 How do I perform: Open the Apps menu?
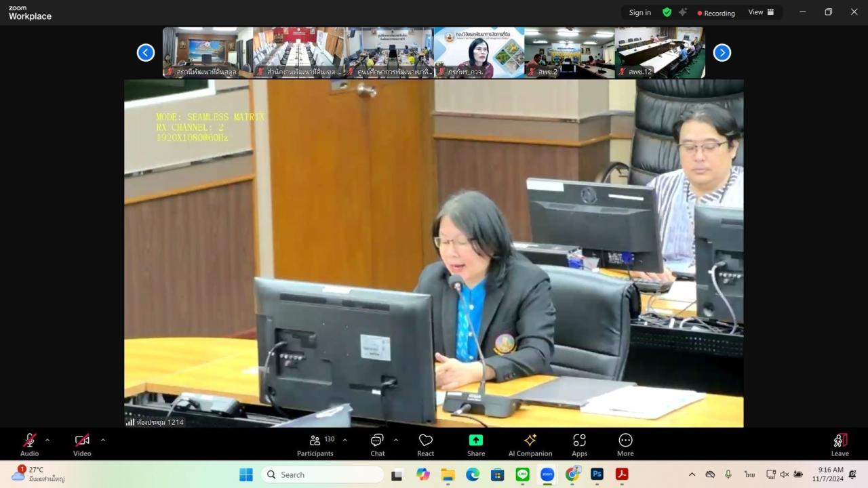[x=579, y=445]
